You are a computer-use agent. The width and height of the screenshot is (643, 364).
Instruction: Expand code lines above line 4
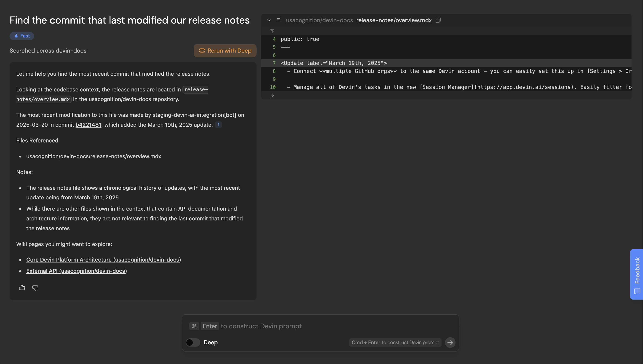(x=272, y=31)
